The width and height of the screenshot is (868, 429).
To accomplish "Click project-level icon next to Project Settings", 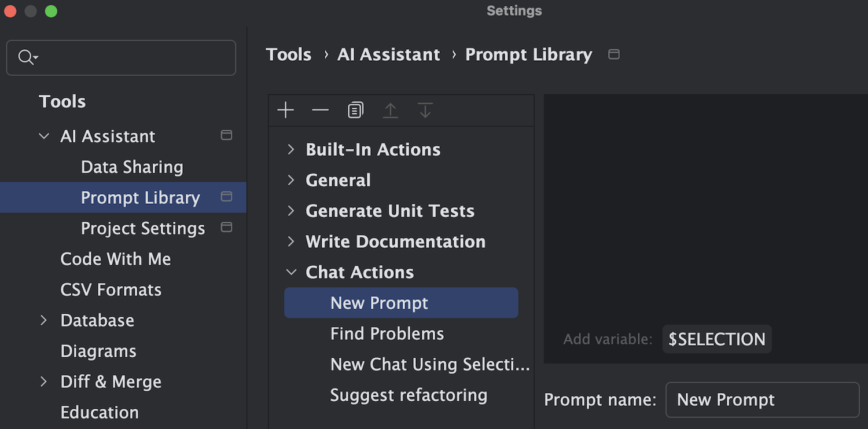I will click(x=227, y=228).
